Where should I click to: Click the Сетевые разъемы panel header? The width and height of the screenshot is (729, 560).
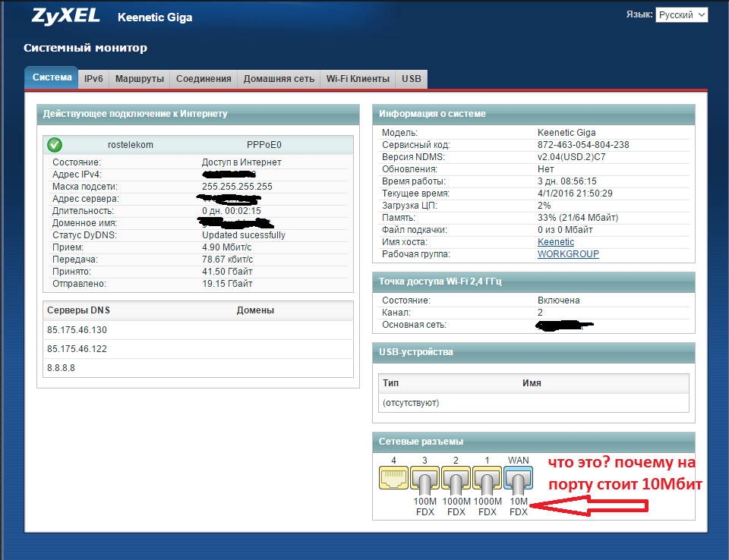tap(534, 442)
